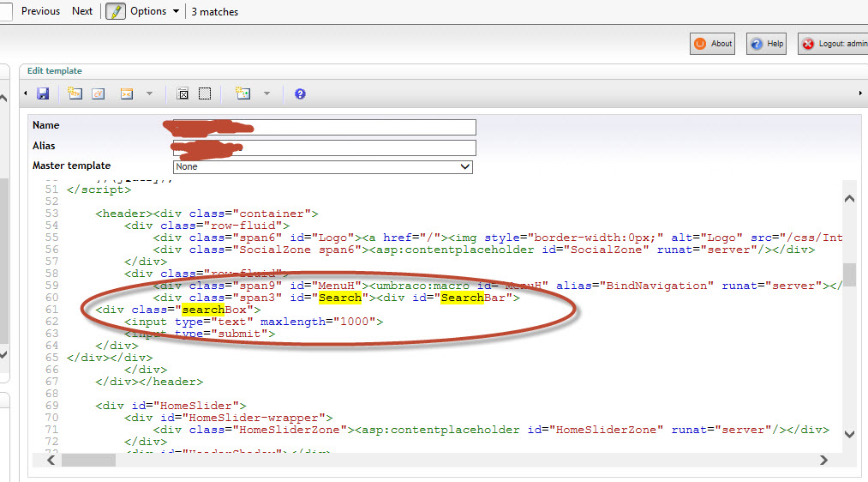Log out via the Logout: admin button
Viewport: 868px width, 482px height.
(833, 43)
